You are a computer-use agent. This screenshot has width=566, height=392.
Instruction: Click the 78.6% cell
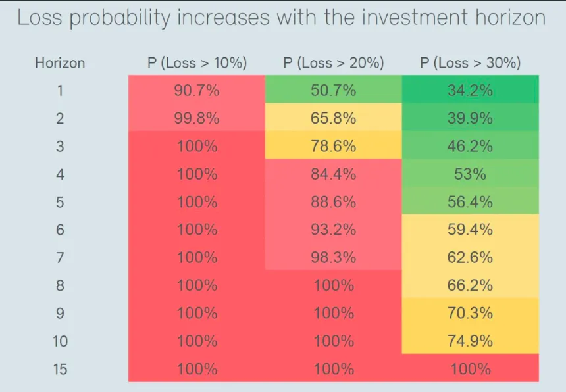click(x=334, y=146)
